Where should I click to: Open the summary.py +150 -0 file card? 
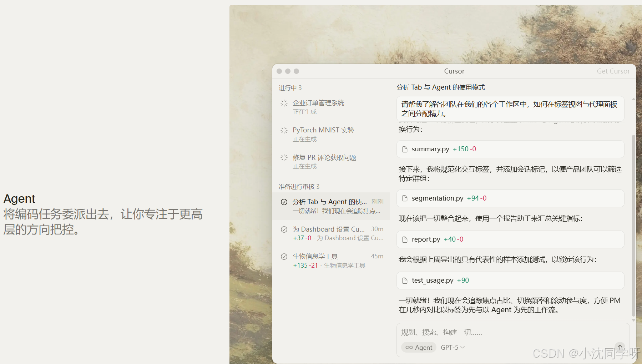[x=510, y=149]
